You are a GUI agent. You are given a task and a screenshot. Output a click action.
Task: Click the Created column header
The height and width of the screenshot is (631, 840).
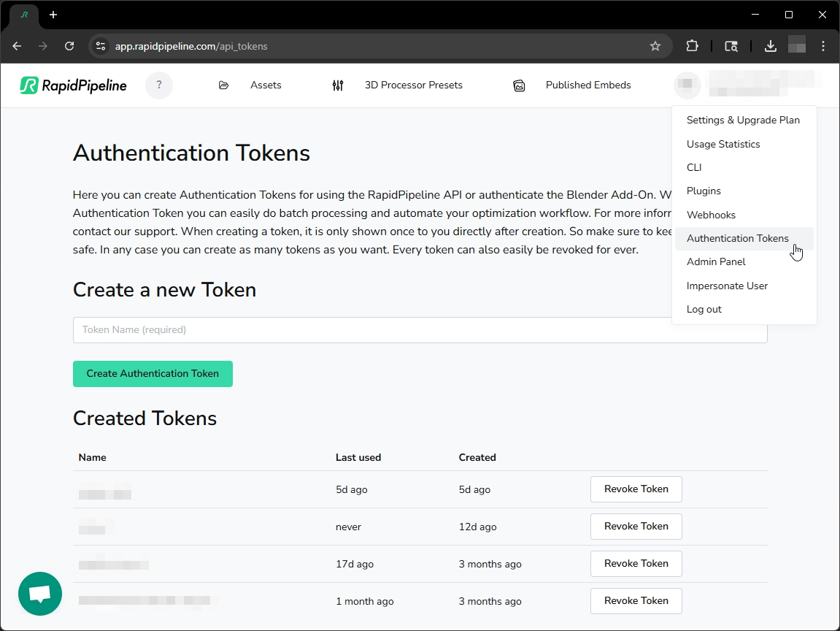477,457
